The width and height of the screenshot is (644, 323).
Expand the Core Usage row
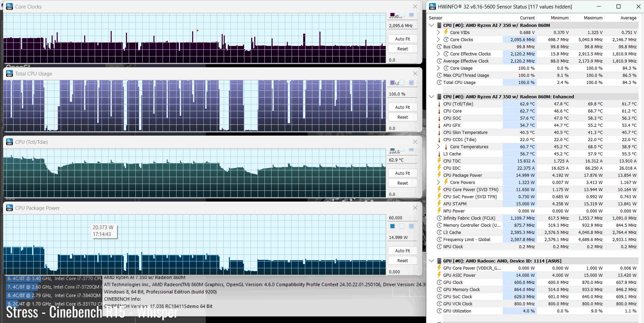click(438, 68)
